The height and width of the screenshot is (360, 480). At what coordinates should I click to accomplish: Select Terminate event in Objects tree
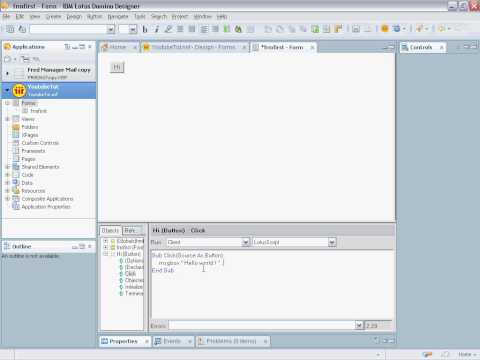tap(134, 293)
